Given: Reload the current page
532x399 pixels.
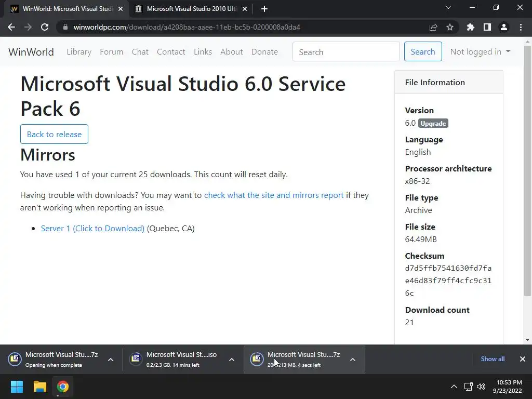Looking at the screenshot, I should [x=45, y=27].
